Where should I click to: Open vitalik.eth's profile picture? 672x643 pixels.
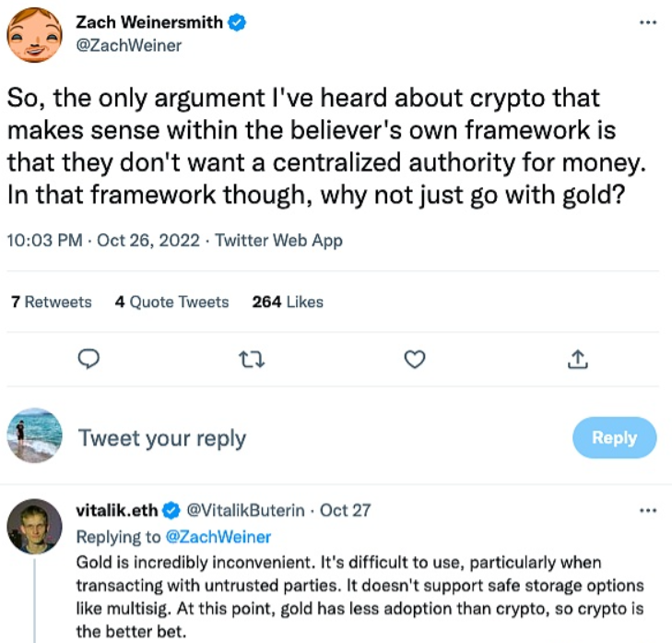point(34,527)
